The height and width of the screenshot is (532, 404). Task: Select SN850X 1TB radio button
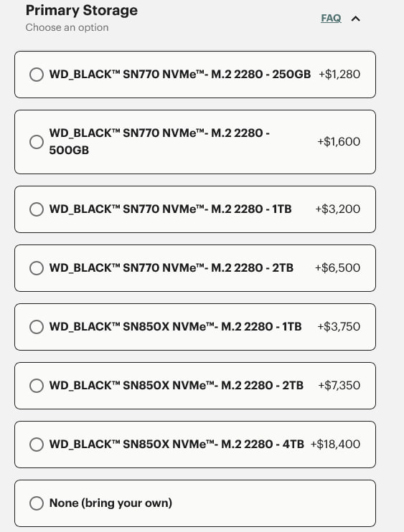click(x=37, y=327)
